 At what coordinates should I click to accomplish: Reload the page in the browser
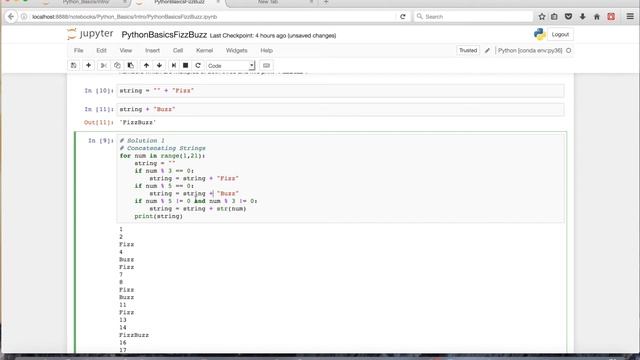403,17
